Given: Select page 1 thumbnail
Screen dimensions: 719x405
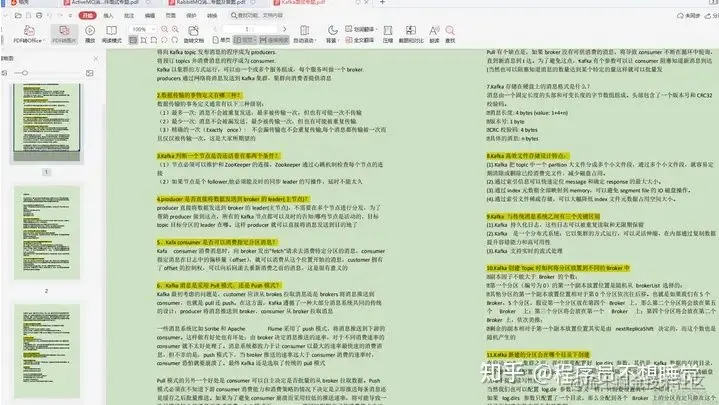Looking at the screenshot, I should point(47,123).
